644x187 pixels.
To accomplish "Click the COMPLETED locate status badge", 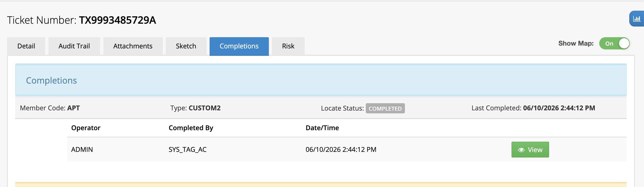I will [x=385, y=108].
